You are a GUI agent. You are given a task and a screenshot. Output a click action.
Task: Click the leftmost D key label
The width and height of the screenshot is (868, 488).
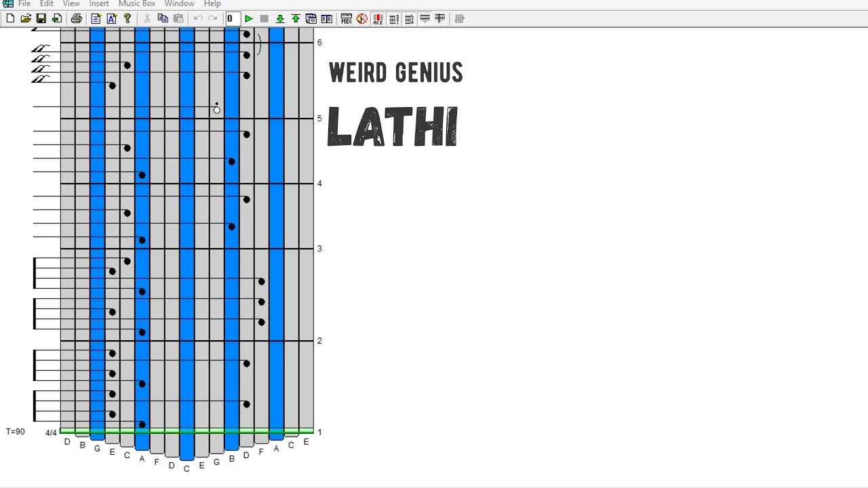[x=67, y=442]
